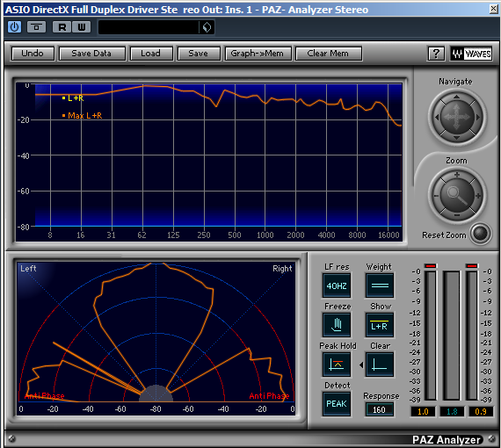Toggle the Peak Hold button
This screenshot has width=501, height=448.
pyautogui.click(x=337, y=365)
